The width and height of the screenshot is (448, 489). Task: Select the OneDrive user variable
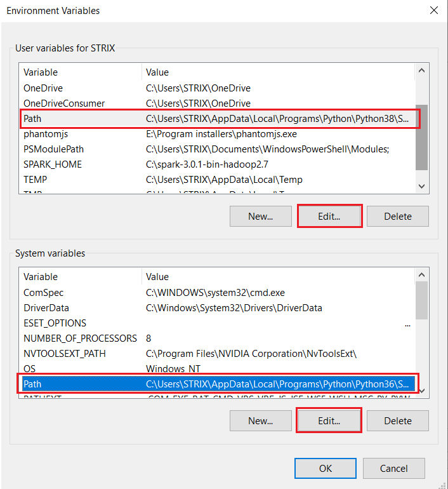coord(43,88)
